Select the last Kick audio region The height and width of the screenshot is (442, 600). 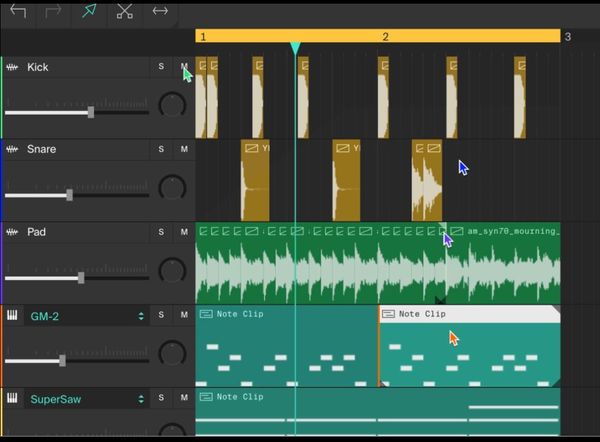520,97
